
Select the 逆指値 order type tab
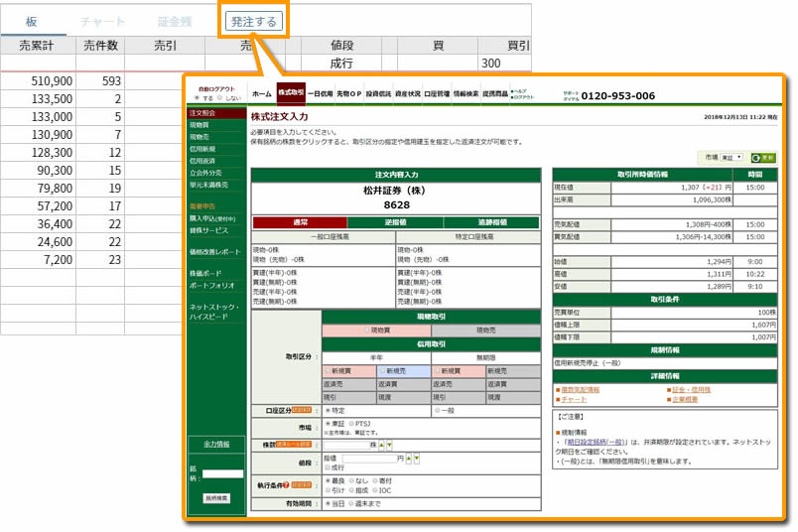pos(395,222)
